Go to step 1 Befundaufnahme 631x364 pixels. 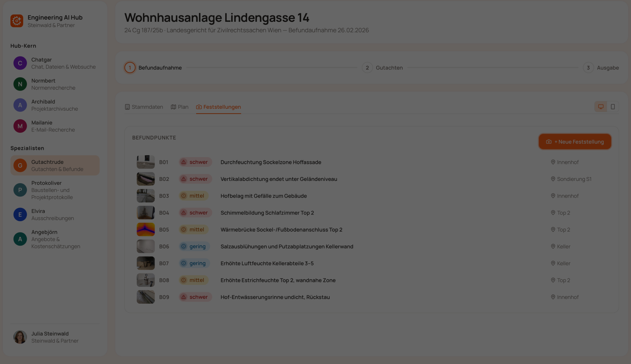[153, 68]
